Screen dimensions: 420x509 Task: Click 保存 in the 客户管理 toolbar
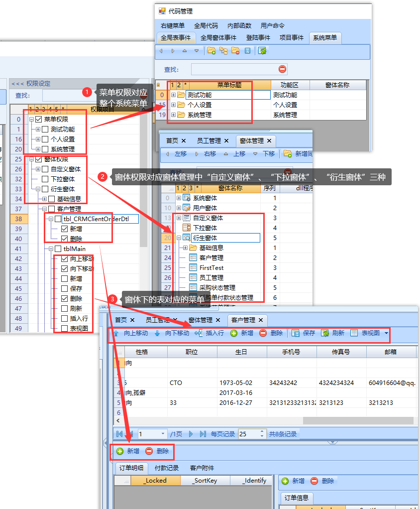(304, 333)
